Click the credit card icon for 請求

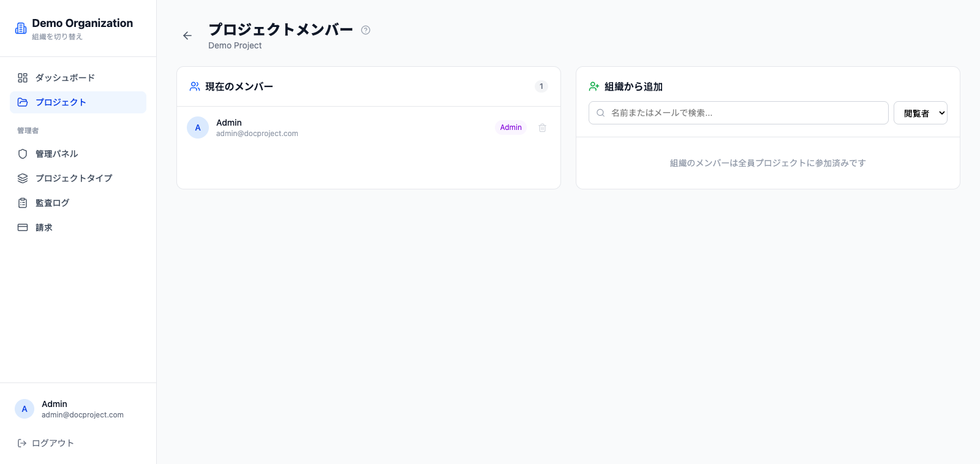23,227
